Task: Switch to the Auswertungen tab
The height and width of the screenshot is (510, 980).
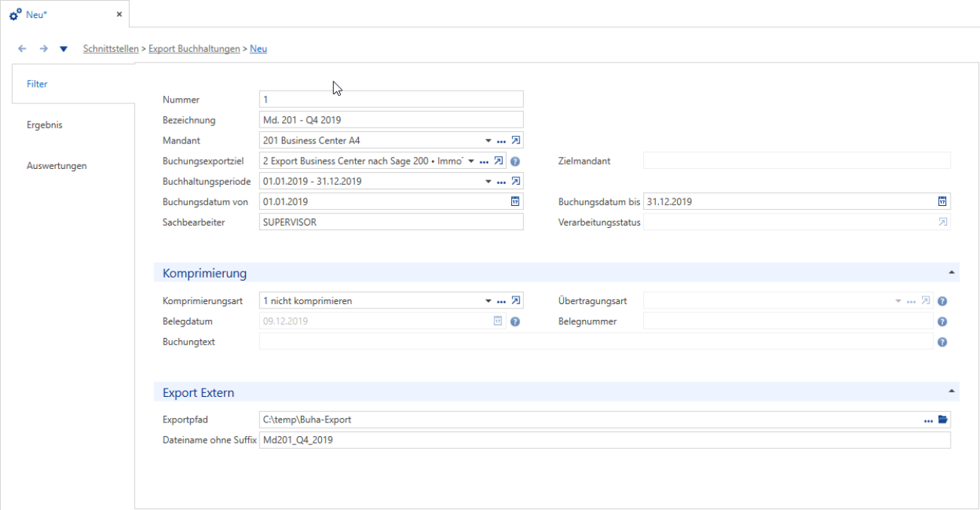Action: click(x=57, y=166)
